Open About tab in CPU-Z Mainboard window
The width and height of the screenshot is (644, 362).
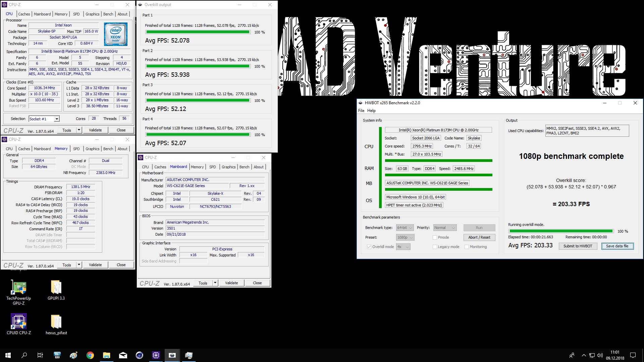click(259, 167)
